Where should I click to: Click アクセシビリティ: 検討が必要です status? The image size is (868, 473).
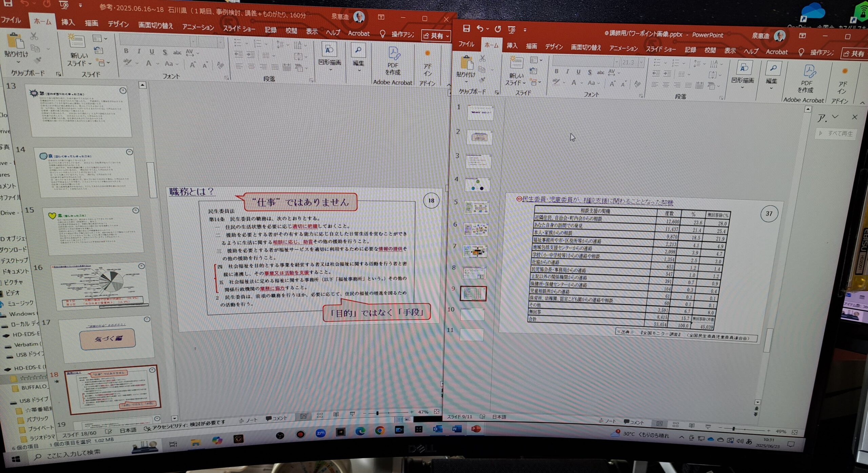point(185,426)
